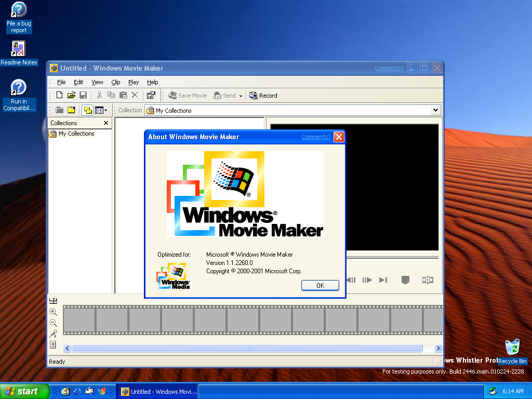Click the Comments? link in the About dialog
This screenshot has height=399, width=532.
[315, 137]
